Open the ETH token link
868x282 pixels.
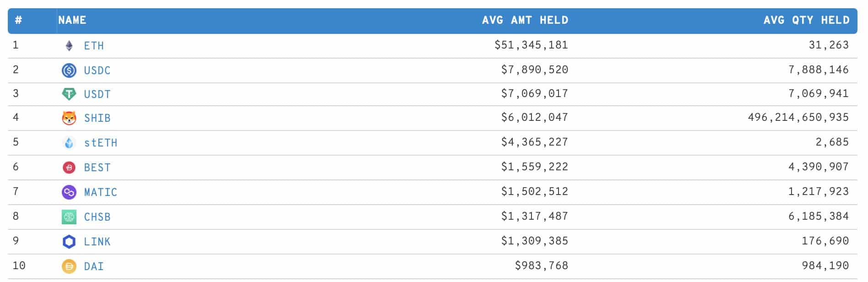tap(94, 46)
